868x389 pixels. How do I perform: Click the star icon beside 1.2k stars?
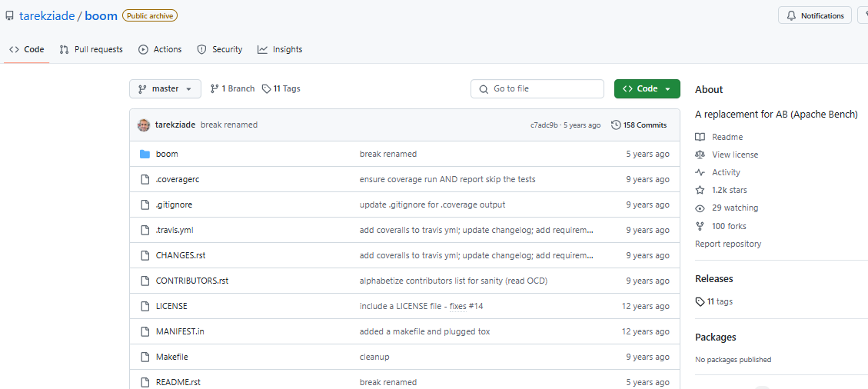(x=700, y=190)
